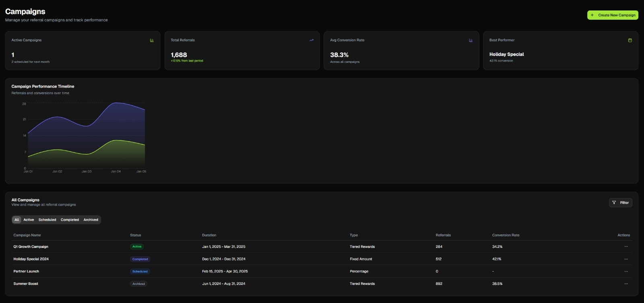Click the Scheduled status badge
644x303 pixels.
pos(140,272)
